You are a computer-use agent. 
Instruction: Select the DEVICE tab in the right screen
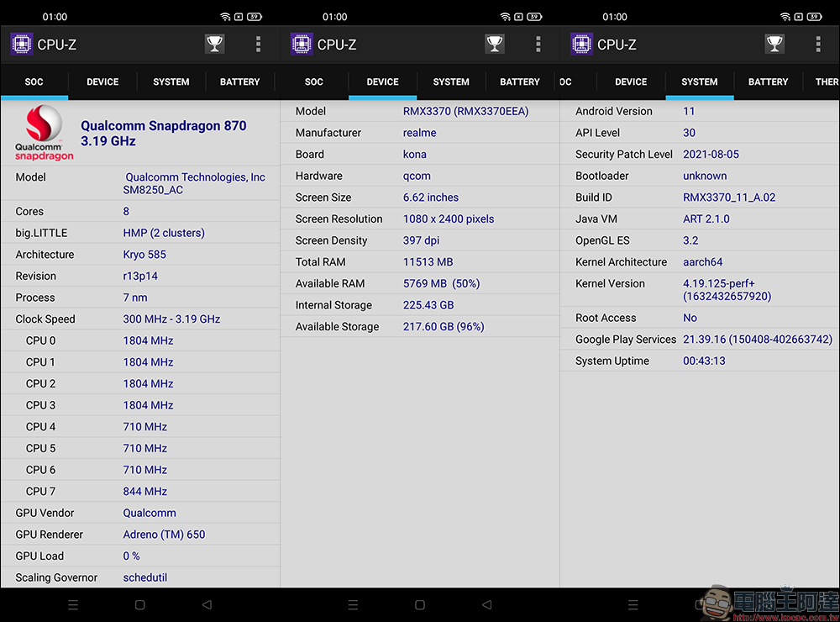631,82
